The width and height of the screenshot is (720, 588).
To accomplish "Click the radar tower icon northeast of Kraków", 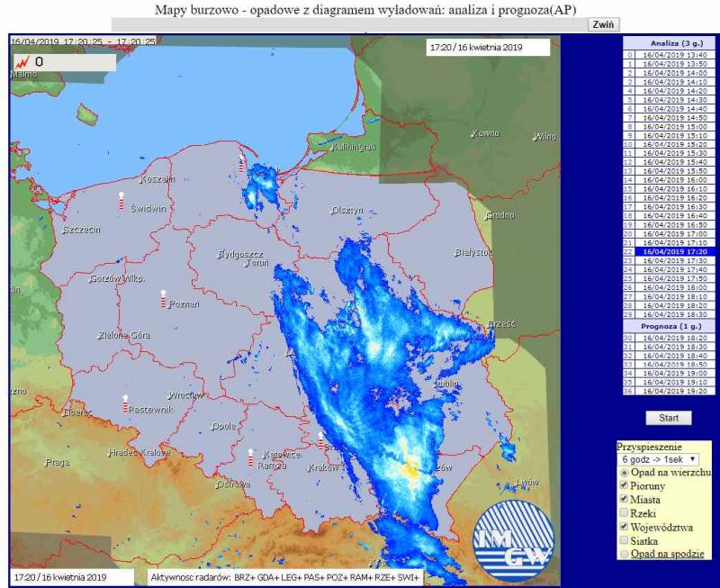I will point(320,439).
